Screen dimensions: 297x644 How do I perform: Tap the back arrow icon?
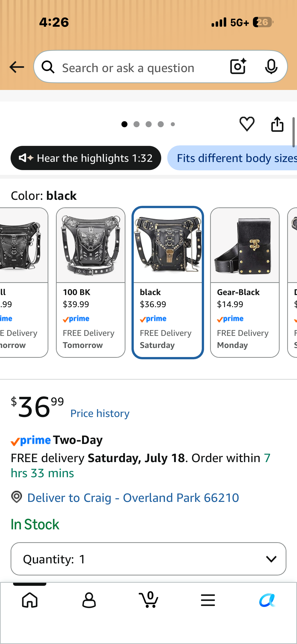point(17,67)
